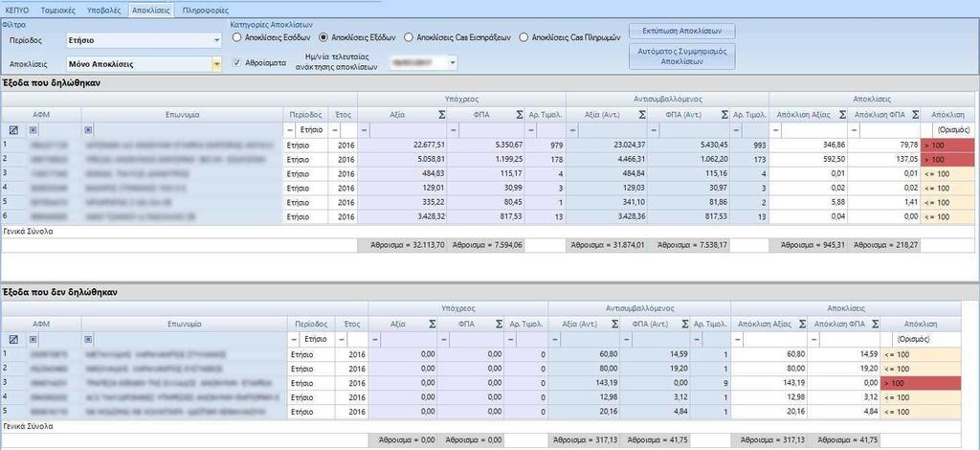Select the Αποκλίσεις Cas Εισπράξεων radio button

click(409, 37)
